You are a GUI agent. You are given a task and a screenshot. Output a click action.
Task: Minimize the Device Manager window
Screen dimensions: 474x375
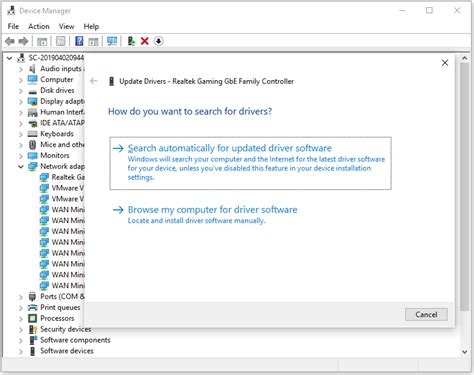[x=402, y=10]
